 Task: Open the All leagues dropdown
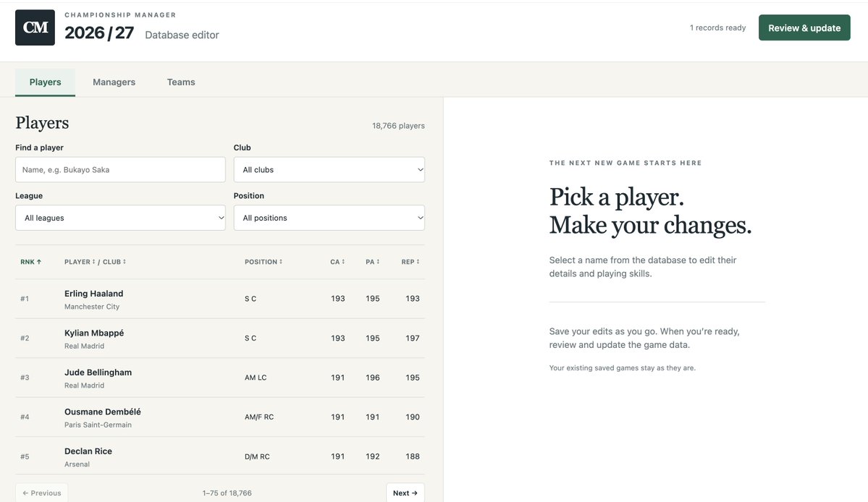pos(120,218)
